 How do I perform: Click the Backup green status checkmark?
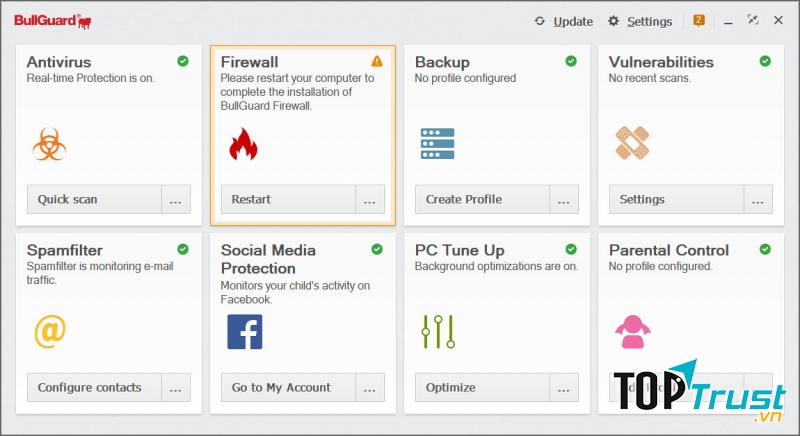[x=571, y=61]
